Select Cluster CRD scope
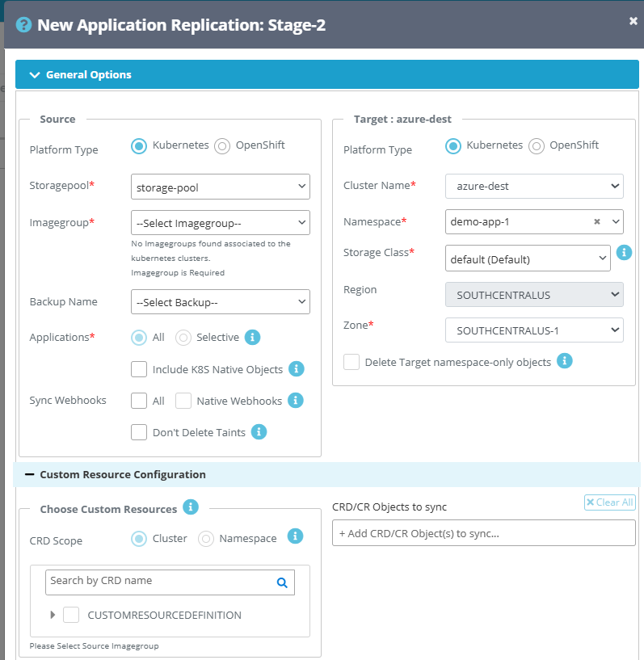The image size is (644, 660). 139,539
